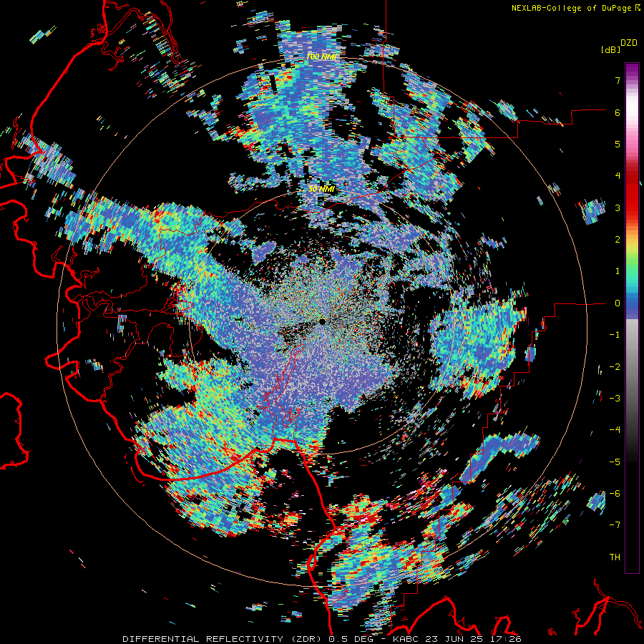Click the "-5" value on the dB scale

615,462
